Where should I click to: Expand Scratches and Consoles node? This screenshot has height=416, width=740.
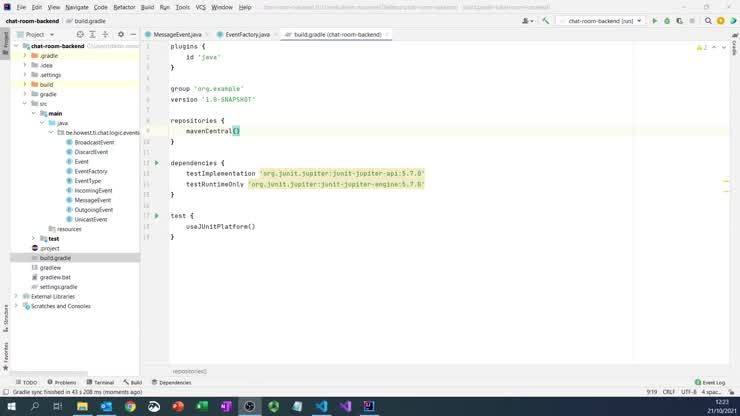(x=17, y=306)
